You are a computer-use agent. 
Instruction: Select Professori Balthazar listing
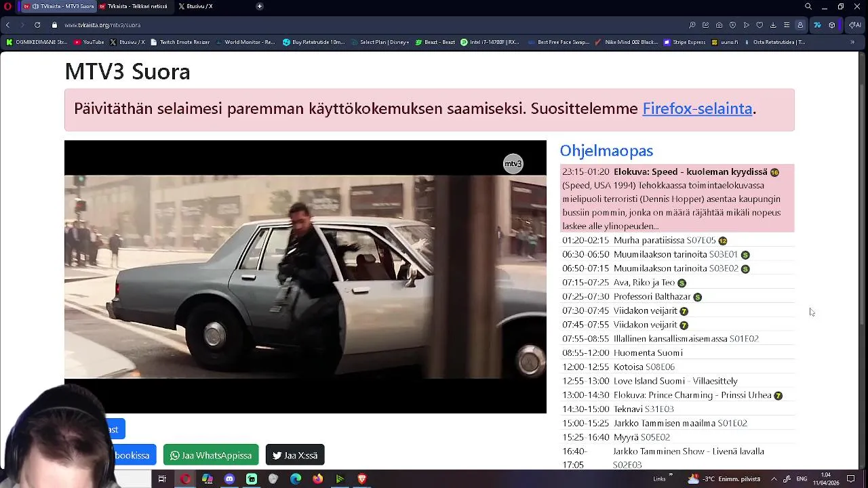tap(677, 297)
